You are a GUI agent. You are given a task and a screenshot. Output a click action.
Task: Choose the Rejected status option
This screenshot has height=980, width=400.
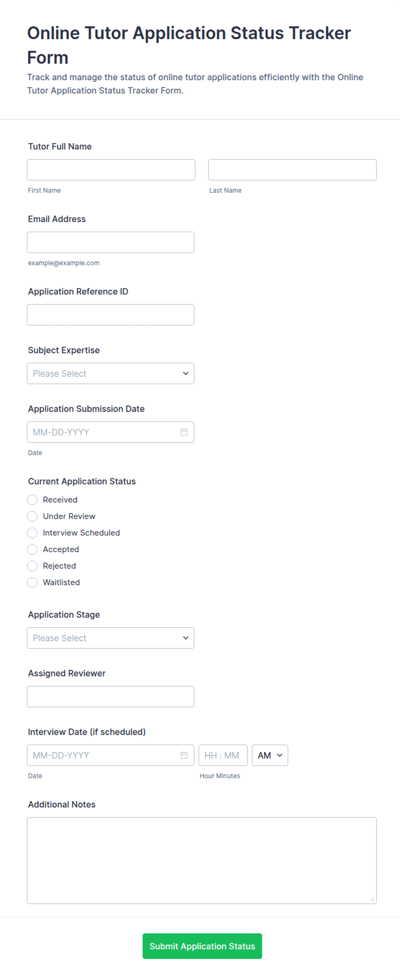click(x=32, y=566)
